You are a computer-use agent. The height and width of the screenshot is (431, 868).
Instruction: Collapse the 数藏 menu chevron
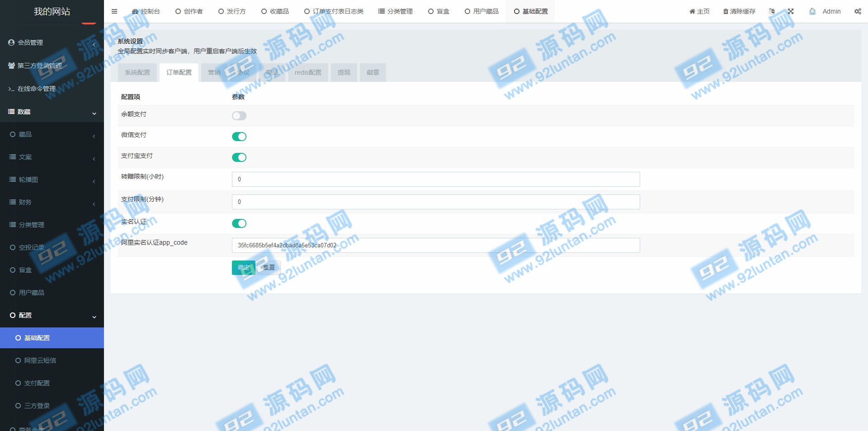pos(94,114)
